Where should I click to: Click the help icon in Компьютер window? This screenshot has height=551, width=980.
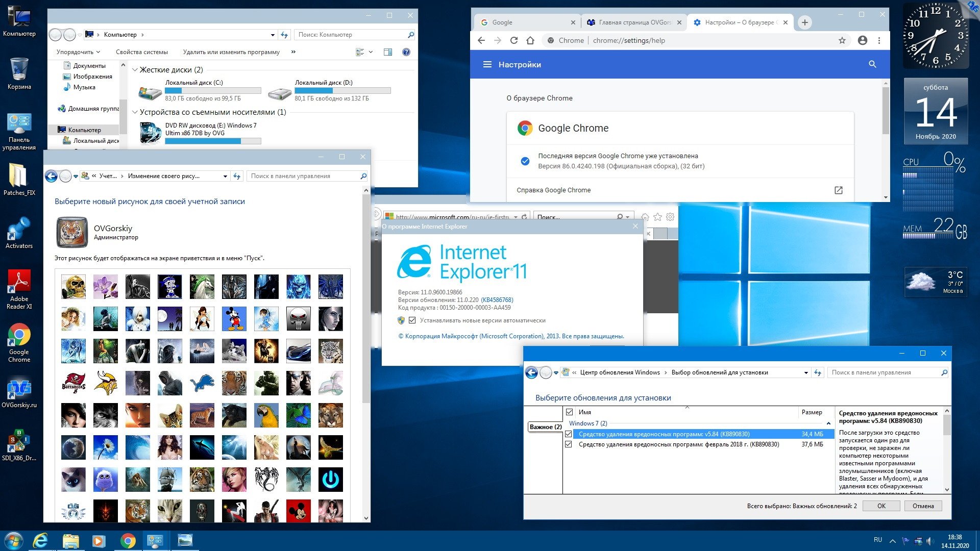coord(406,52)
